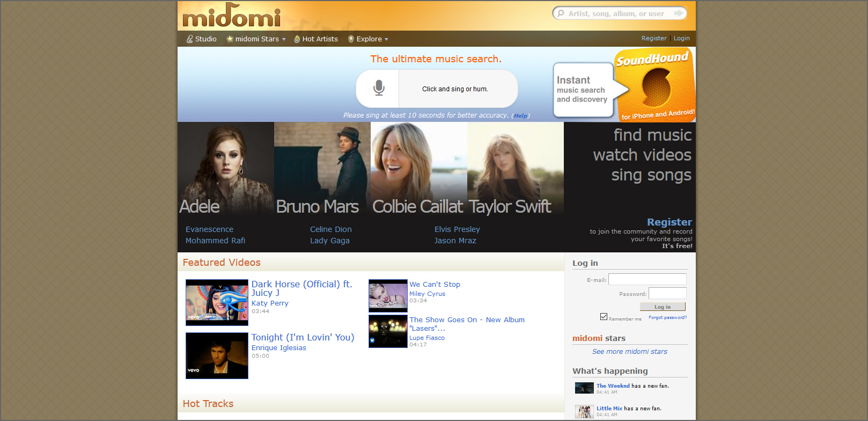Open the Miley Cyrus artist link

click(427, 294)
